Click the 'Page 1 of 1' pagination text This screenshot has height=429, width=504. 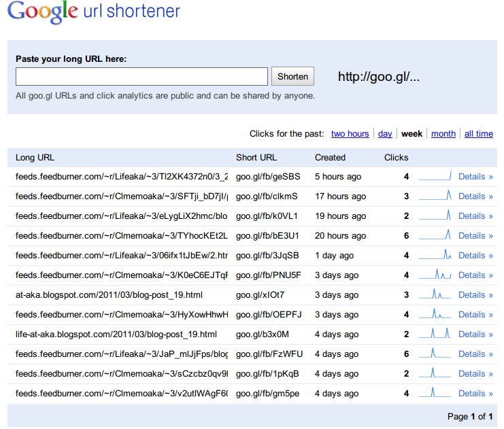(470, 417)
